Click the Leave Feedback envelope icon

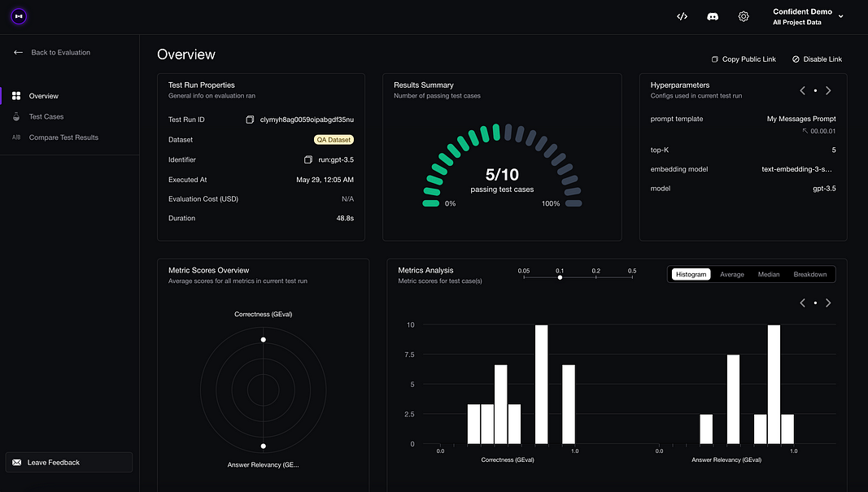pyautogui.click(x=16, y=463)
